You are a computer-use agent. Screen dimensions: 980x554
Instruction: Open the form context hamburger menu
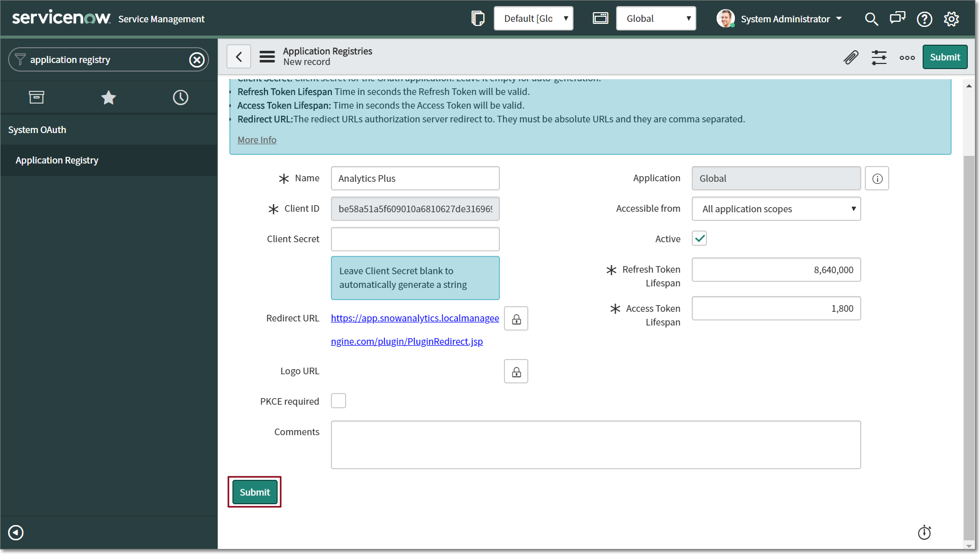[267, 56]
